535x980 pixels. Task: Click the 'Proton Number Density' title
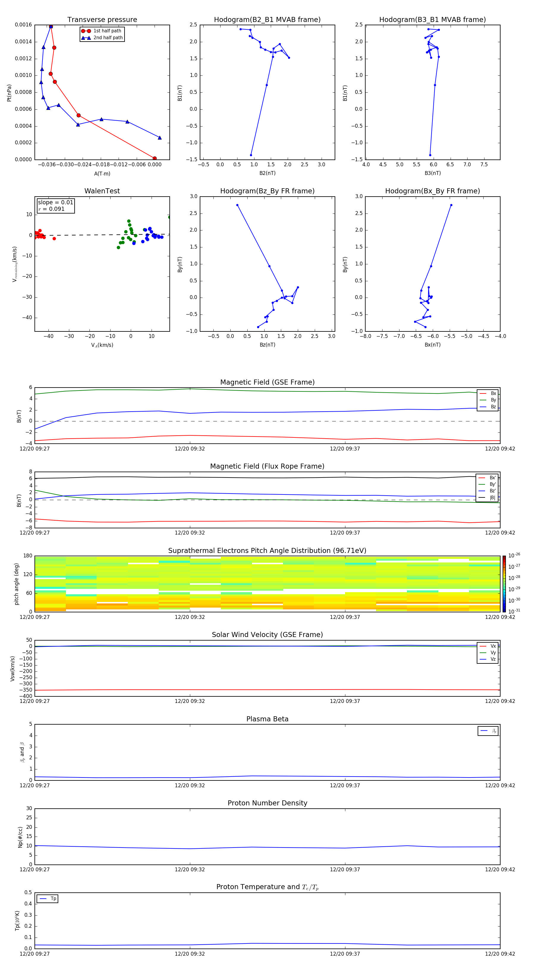pyautogui.click(x=267, y=804)
